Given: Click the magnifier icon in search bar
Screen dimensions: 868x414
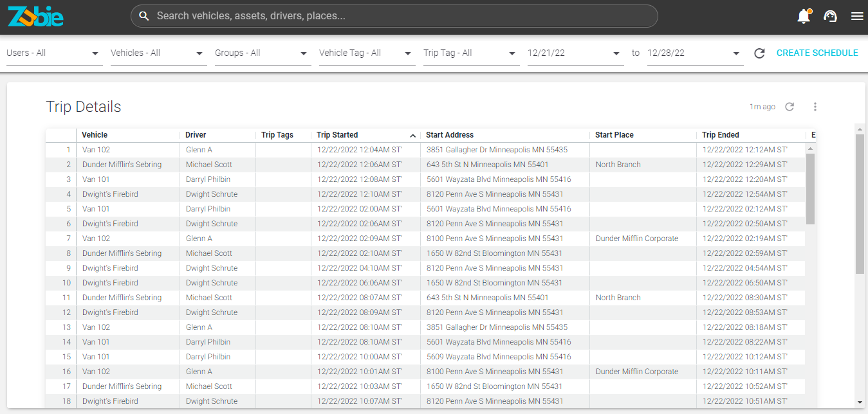Looking at the screenshot, I should tap(144, 16).
